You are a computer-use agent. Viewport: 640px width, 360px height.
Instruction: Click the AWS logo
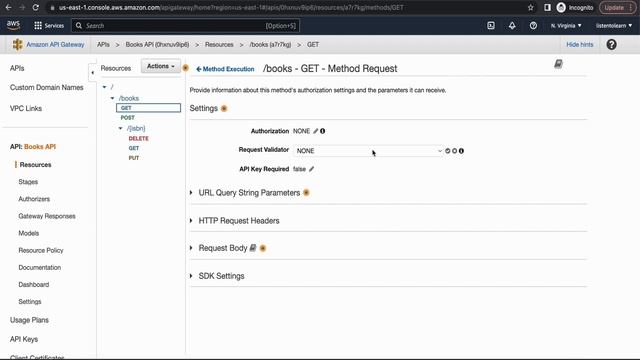[x=13, y=25]
